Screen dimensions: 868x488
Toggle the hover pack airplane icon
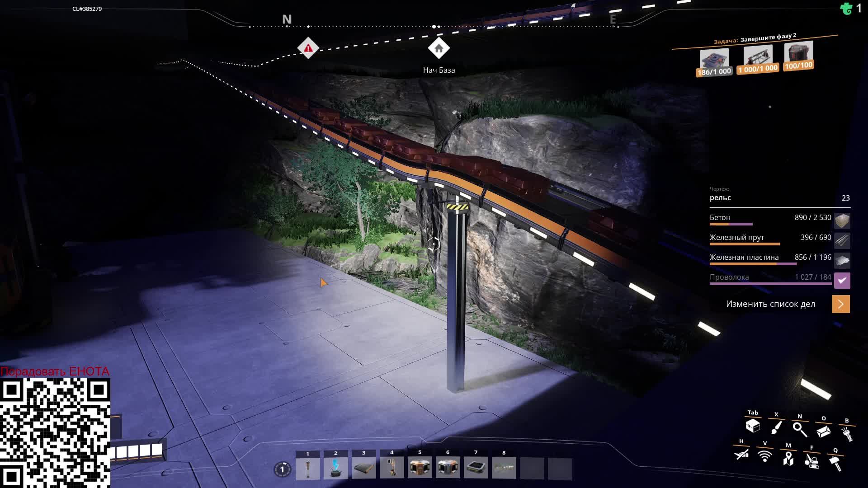(741, 454)
